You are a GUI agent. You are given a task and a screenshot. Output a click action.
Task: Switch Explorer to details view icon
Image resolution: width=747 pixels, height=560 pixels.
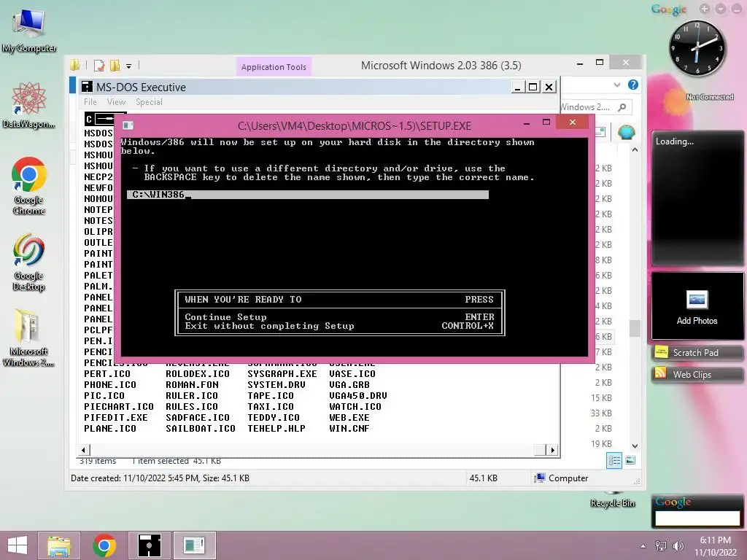point(614,460)
